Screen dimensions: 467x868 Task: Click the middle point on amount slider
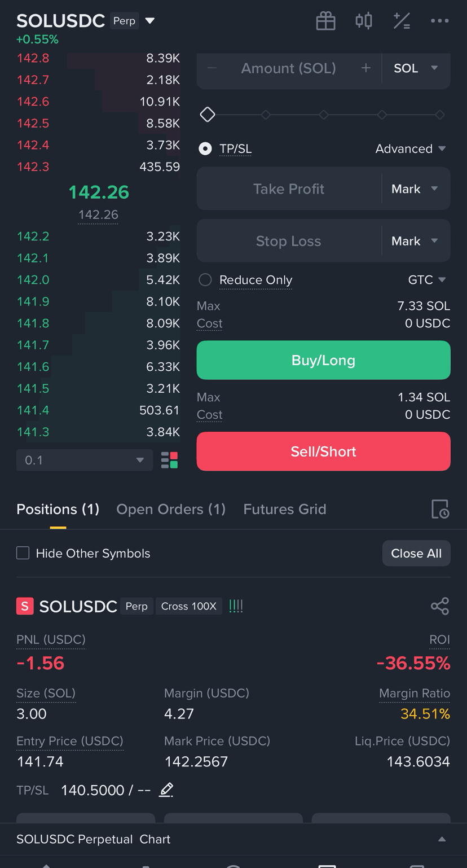[x=324, y=115]
